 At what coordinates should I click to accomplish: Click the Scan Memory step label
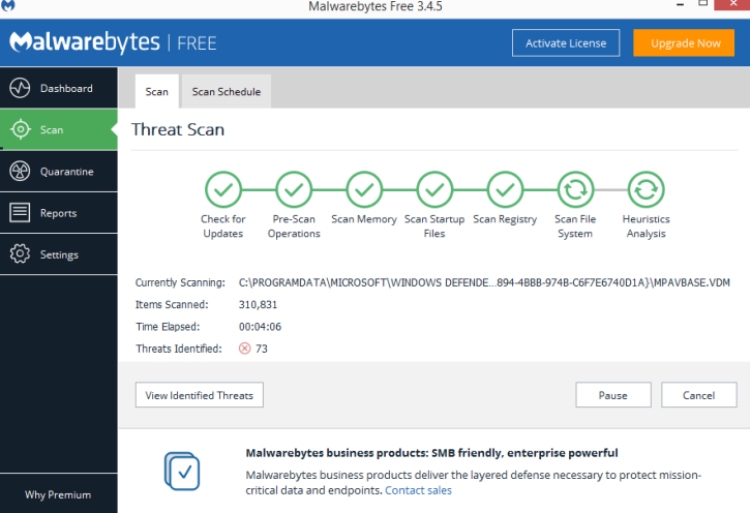click(364, 219)
